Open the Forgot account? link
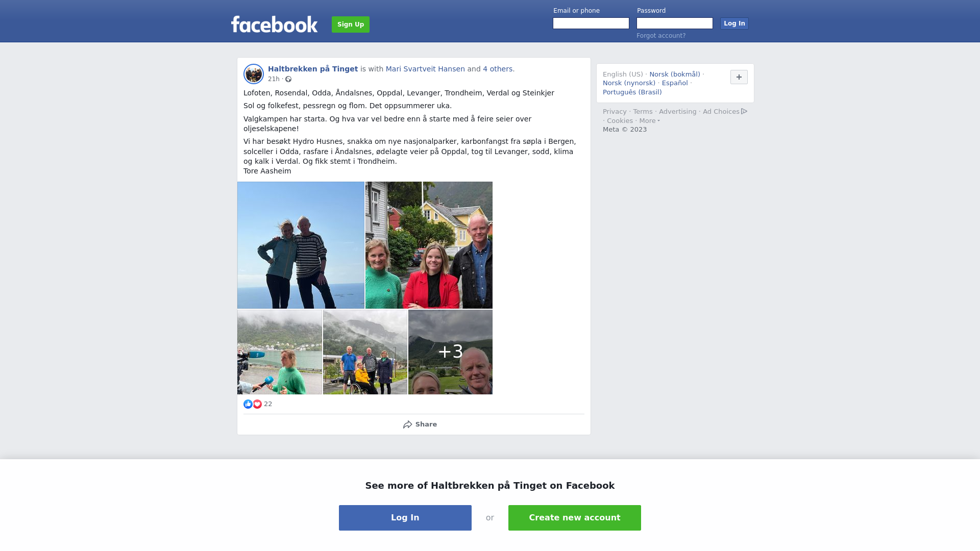The image size is (980, 551). (x=661, y=36)
